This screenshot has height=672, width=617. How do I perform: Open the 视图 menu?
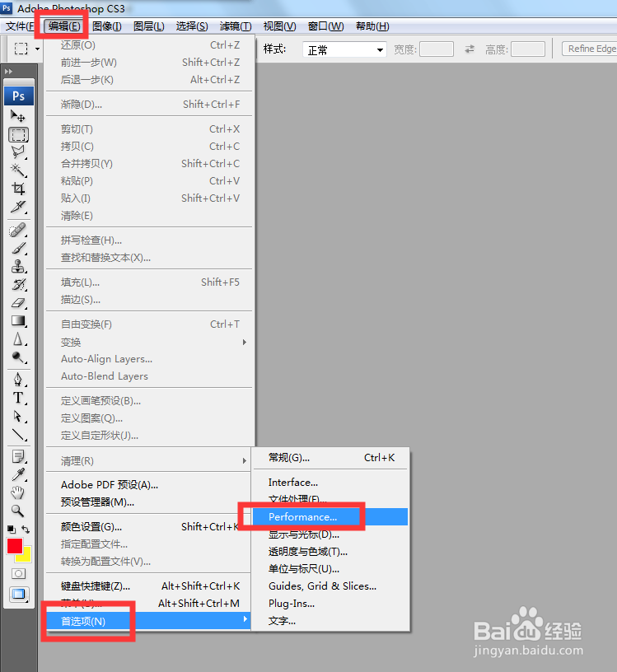pyautogui.click(x=279, y=26)
